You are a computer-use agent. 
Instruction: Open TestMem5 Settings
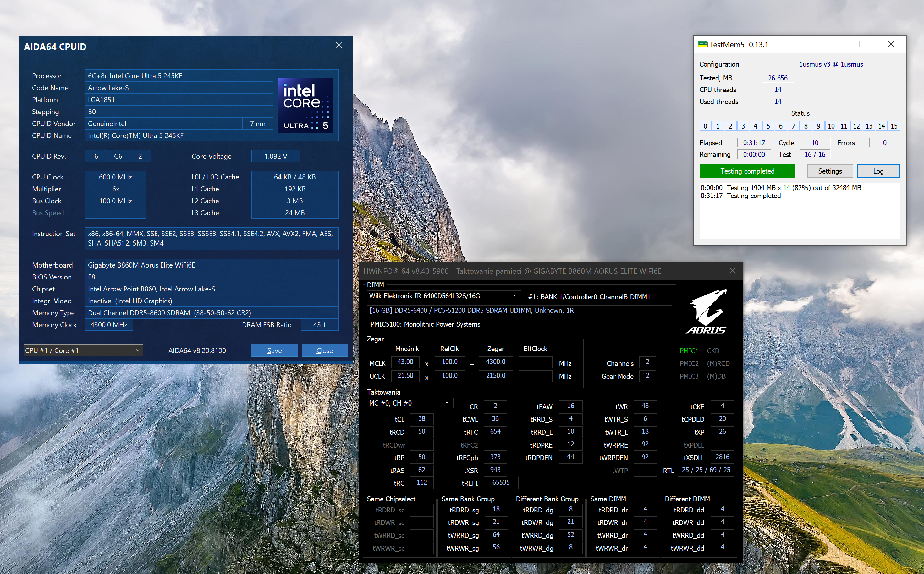tap(829, 171)
